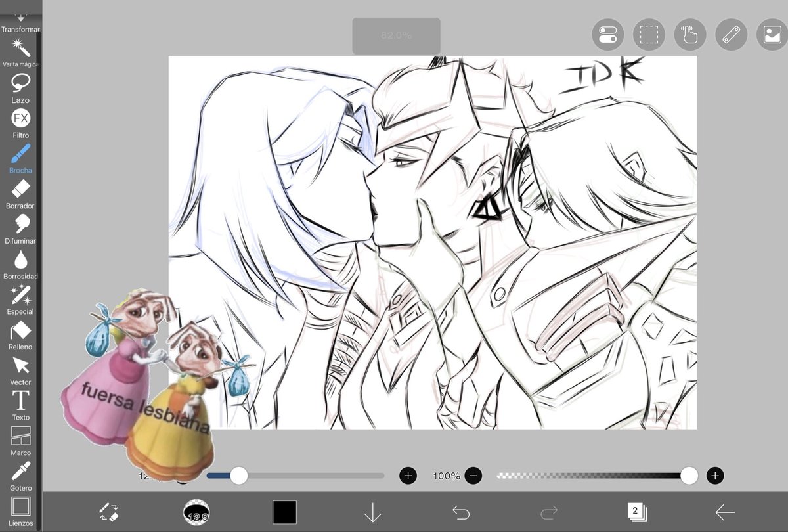
Task: Tap the down arrow button
Action: tap(372, 512)
